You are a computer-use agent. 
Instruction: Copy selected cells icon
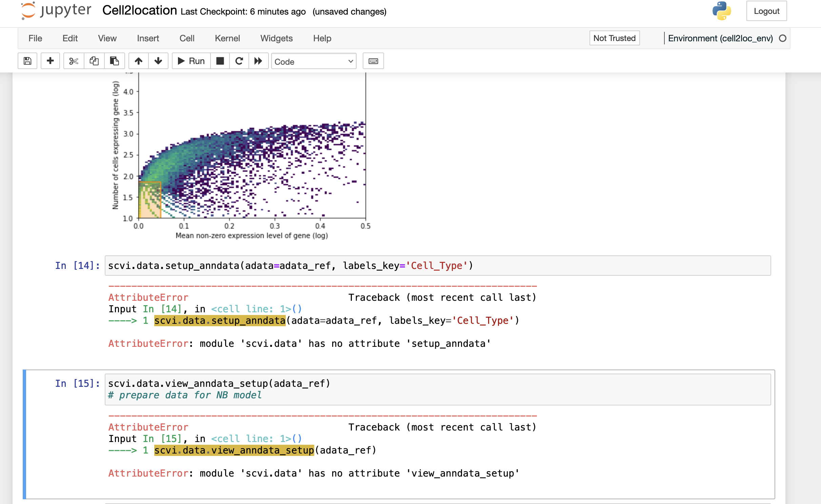[94, 61]
